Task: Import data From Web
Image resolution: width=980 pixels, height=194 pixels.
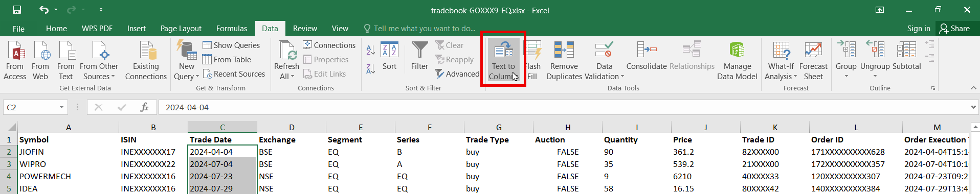Action: pos(40,60)
